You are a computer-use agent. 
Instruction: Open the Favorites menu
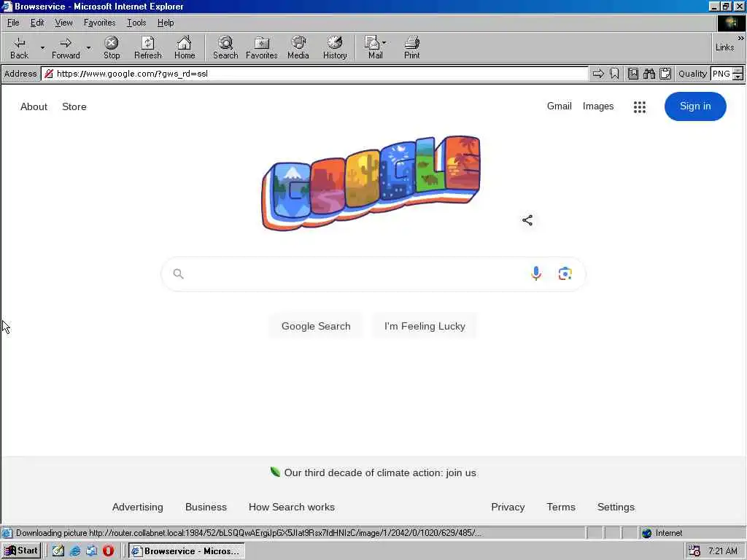(99, 23)
